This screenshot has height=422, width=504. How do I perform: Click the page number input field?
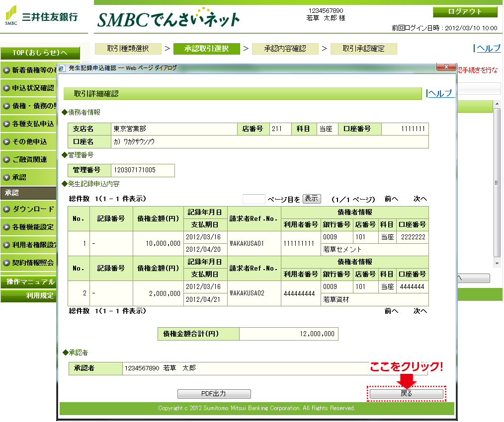tap(253, 199)
